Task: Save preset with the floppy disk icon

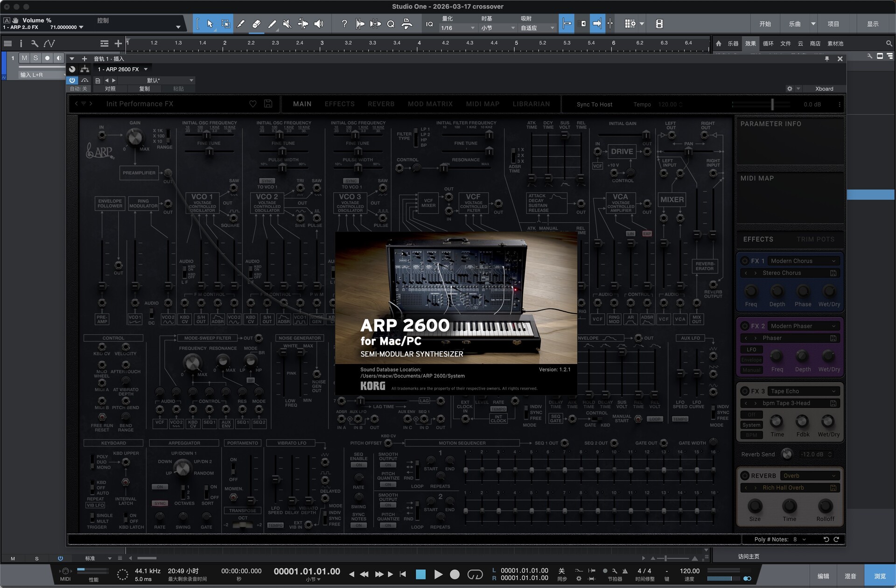Action: [x=268, y=104]
